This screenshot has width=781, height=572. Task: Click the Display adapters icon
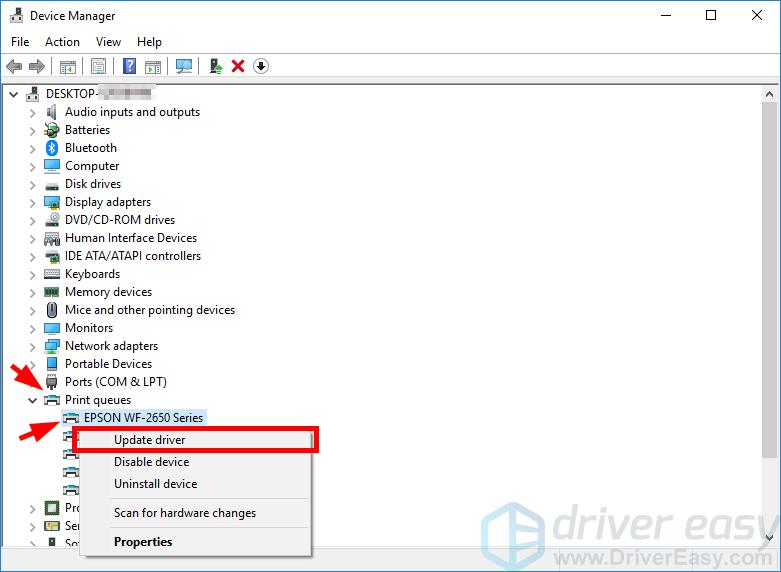(52, 202)
